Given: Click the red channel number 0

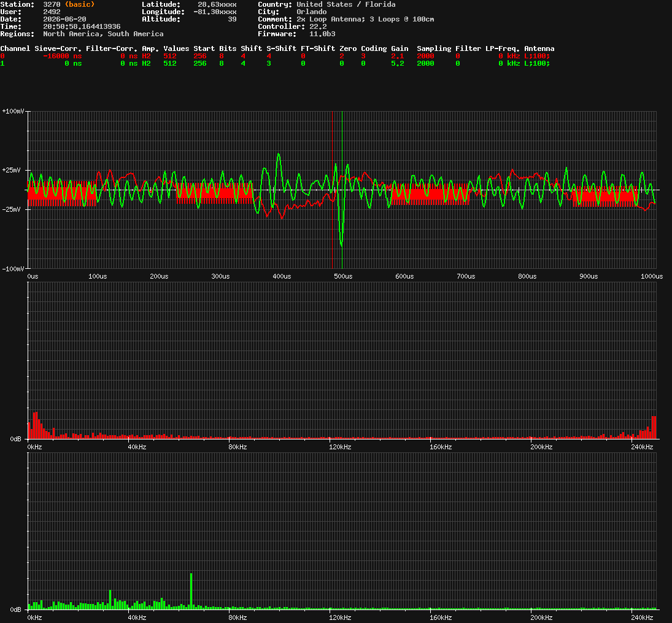Looking at the screenshot, I should 2,56.
